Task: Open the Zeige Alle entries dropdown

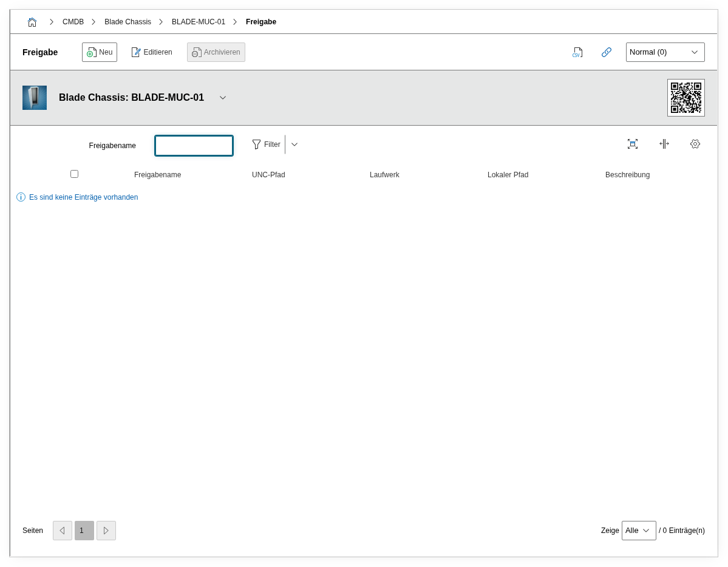Action: click(x=638, y=531)
